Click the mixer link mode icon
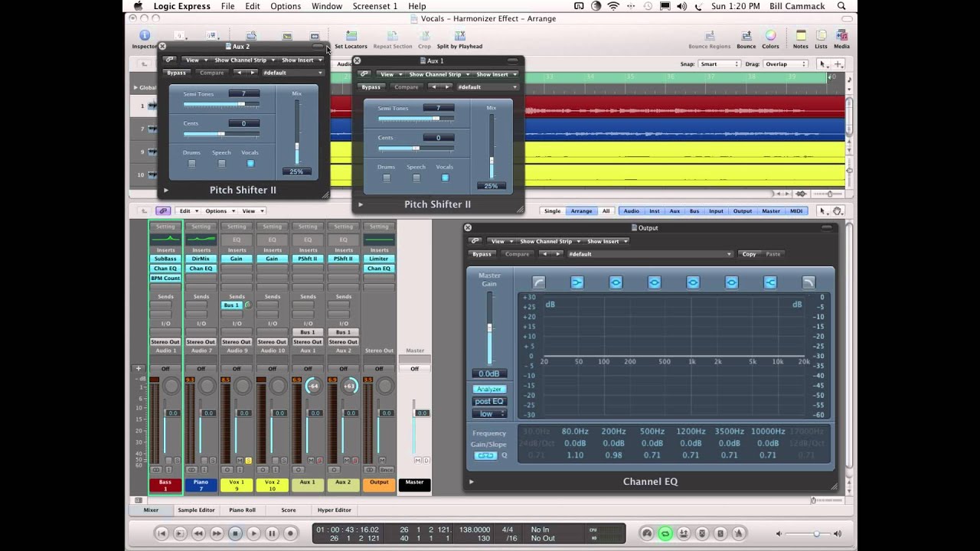980x551 pixels. [x=162, y=211]
